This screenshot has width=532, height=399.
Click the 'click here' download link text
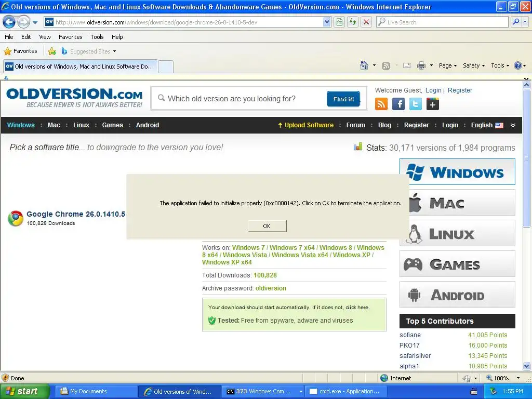(x=357, y=308)
